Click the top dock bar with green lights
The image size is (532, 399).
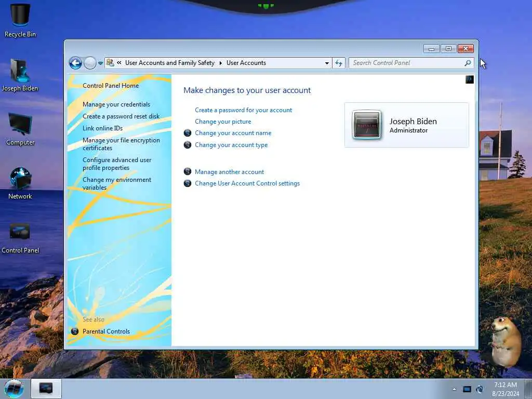tap(266, 6)
